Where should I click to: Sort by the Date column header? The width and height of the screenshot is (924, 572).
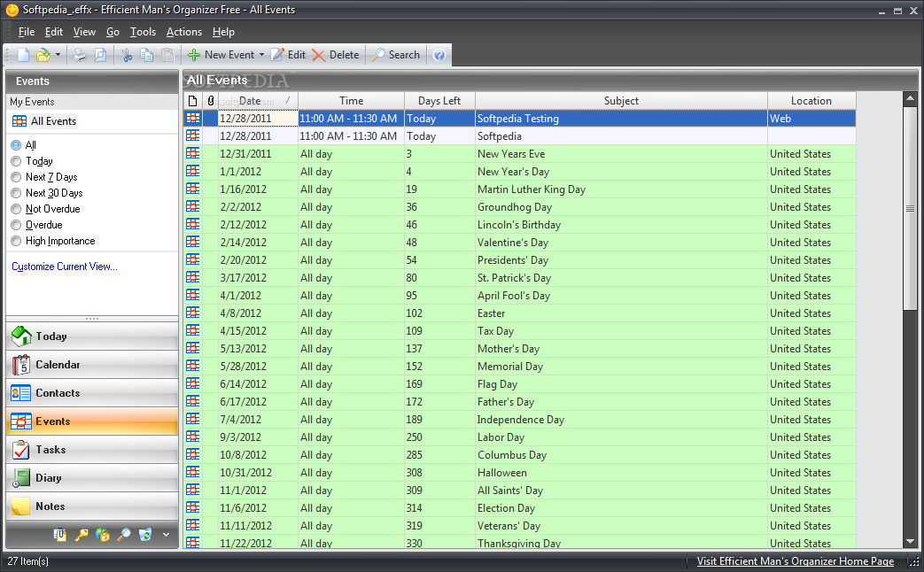click(x=258, y=101)
